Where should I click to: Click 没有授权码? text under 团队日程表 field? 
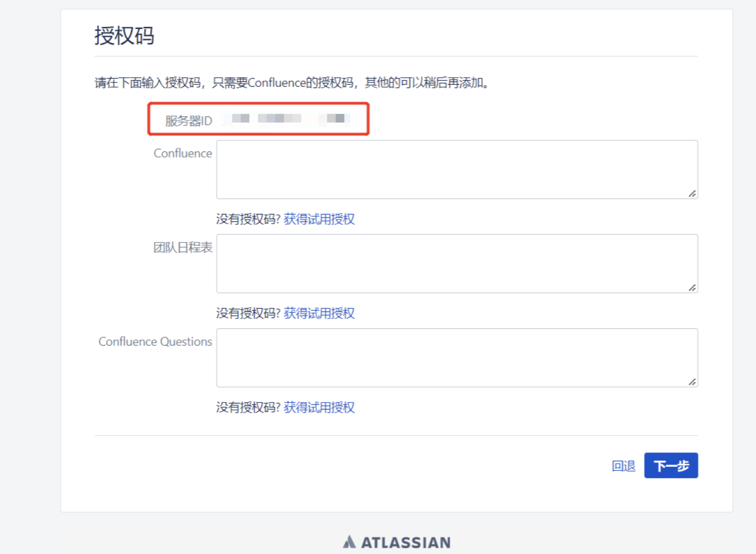pyautogui.click(x=249, y=313)
